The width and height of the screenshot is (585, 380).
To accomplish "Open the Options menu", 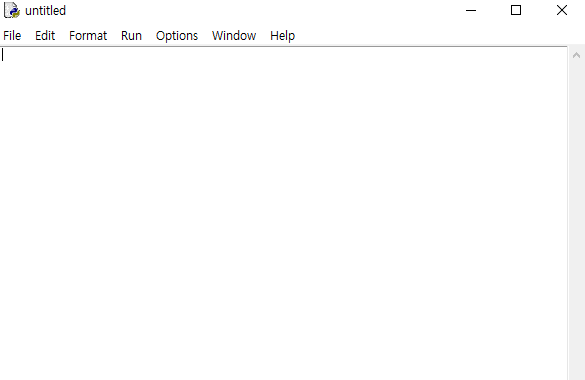I will (177, 36).
